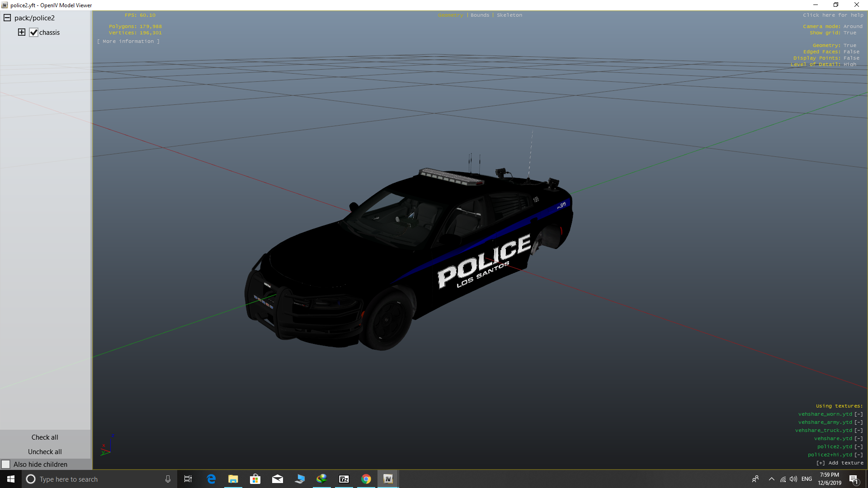Open Microsoft Store taskbar icon

pyautogui.click(x=255, y=479)
